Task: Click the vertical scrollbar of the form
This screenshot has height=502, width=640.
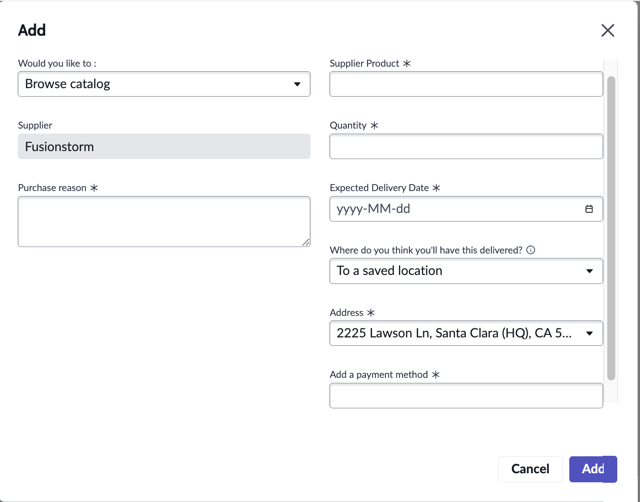Action: click(x=611, y=229)
